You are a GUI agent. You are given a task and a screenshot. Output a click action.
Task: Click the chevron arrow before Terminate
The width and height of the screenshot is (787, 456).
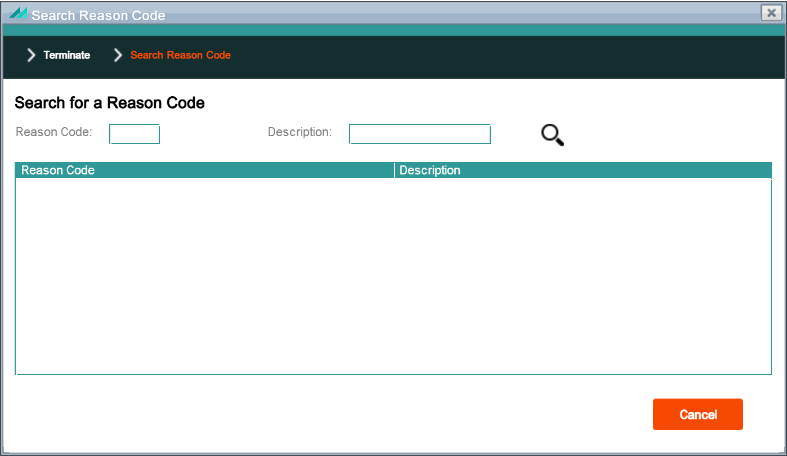point(31,55)
